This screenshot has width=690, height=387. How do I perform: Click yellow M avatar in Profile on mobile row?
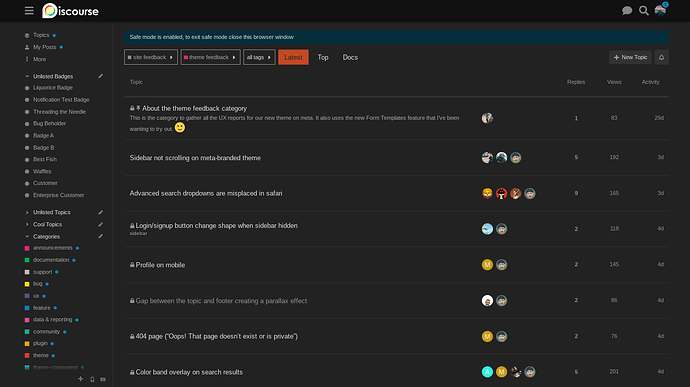487,265
